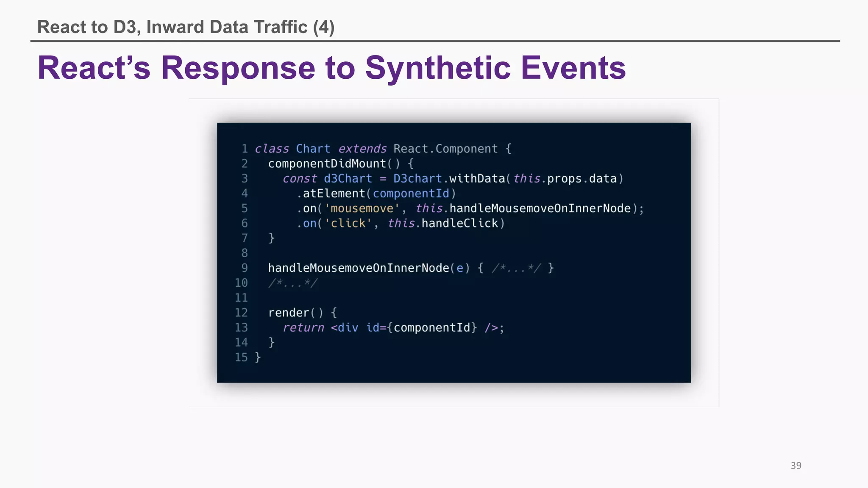The width and height of the screenshot is (868, 488).
Task: Click the code line containing 'mousemove'
Action: point(470,208)
